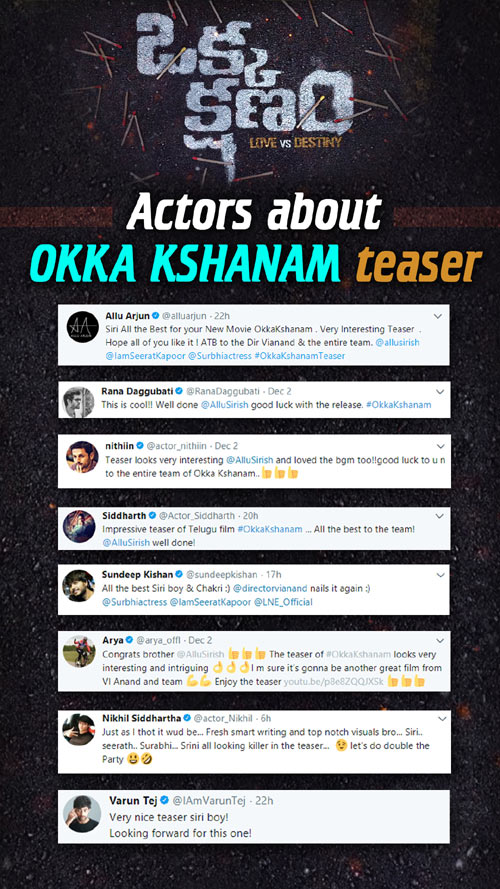The width and height of the screenshot is (500, 889).
Task: Open nithiin's profile avatar
Action: tap(83, 456)
